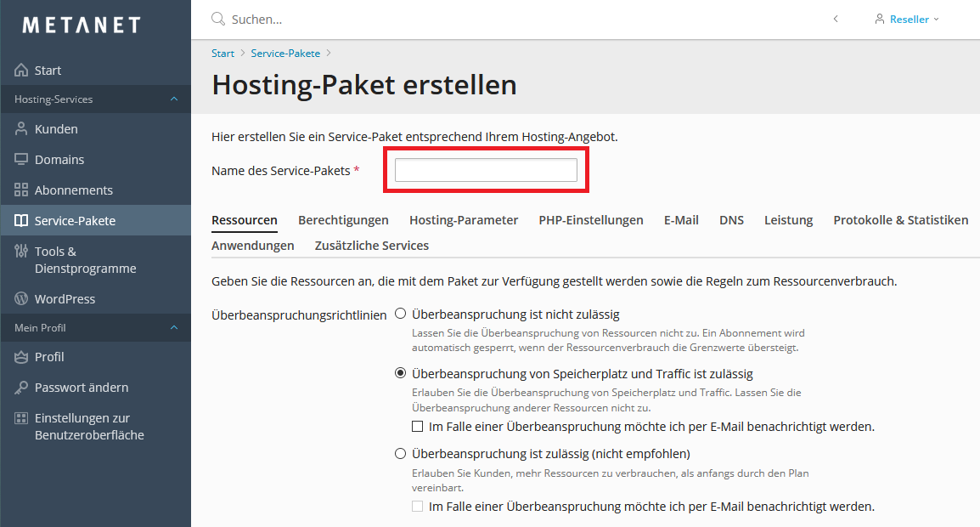Click the WordPress logo icon

[x=21, y=299]
